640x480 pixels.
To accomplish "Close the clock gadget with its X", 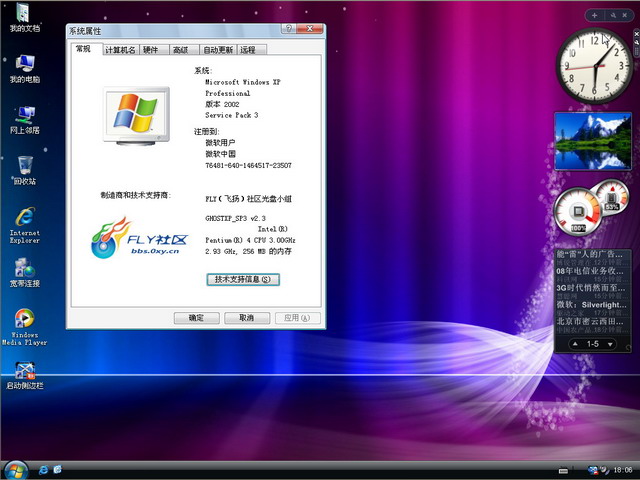I will point(636,35).
